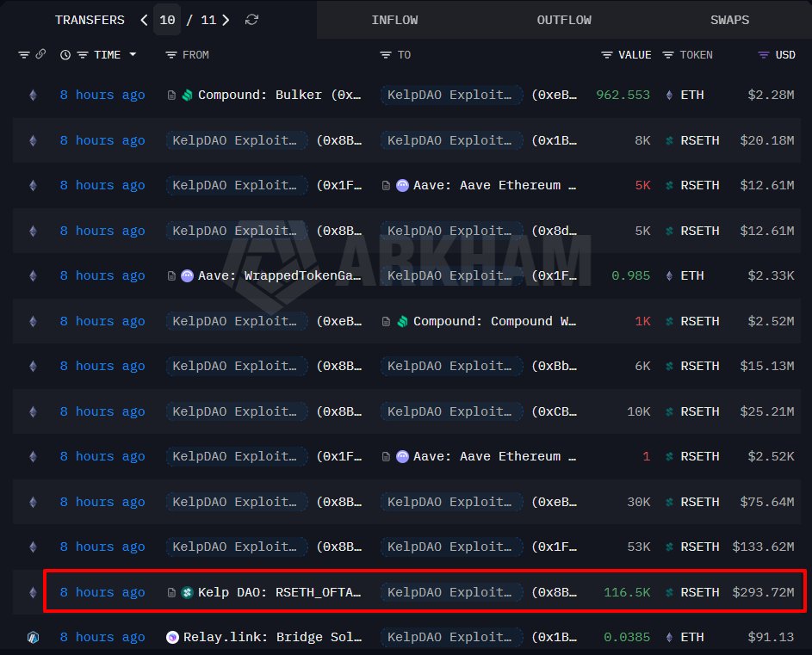Click the Aave logo beside WrappedTokenGa

coord(187,276)
